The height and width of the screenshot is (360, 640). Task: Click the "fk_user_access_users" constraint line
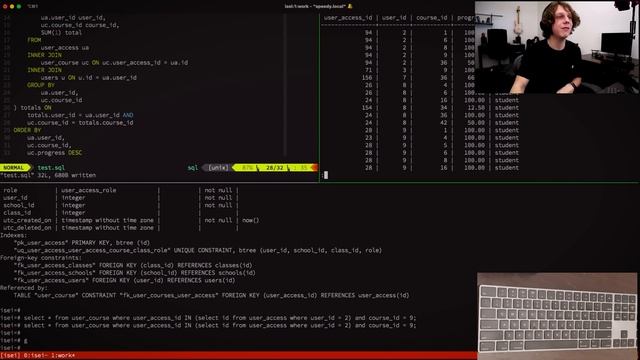tap(124, 280)
